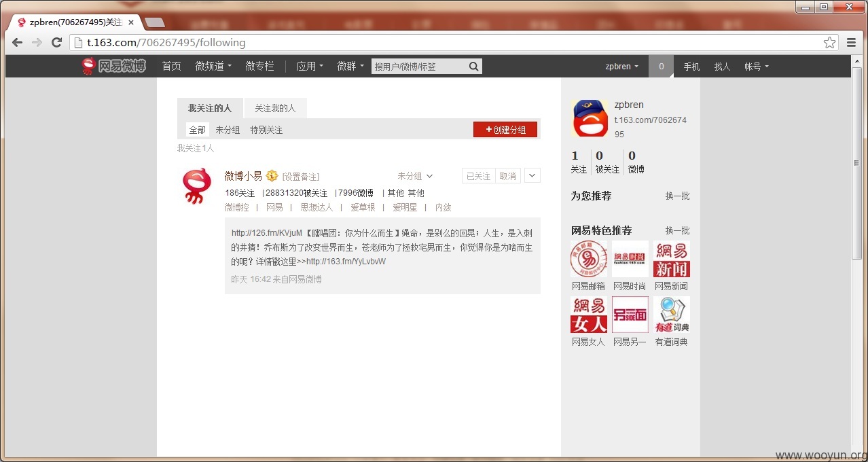Expand the 应用 dropdown menu
The height and width of the screenshot is (462, 868).
310,66
